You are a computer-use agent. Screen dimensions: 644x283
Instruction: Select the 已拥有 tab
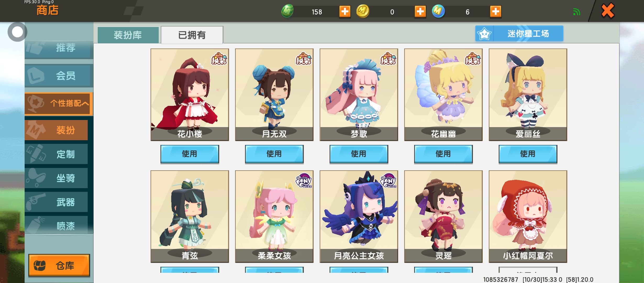(192, 35)
